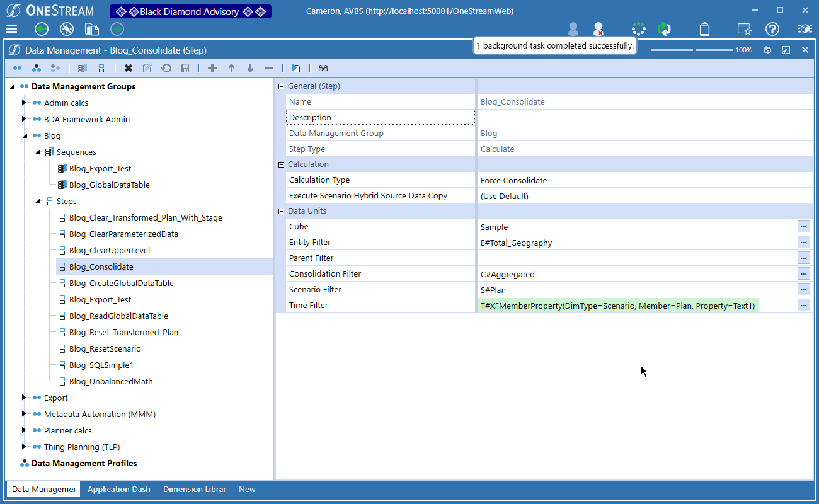Click the cancel changes undo icon
The image size is (819, 504).
166,68
